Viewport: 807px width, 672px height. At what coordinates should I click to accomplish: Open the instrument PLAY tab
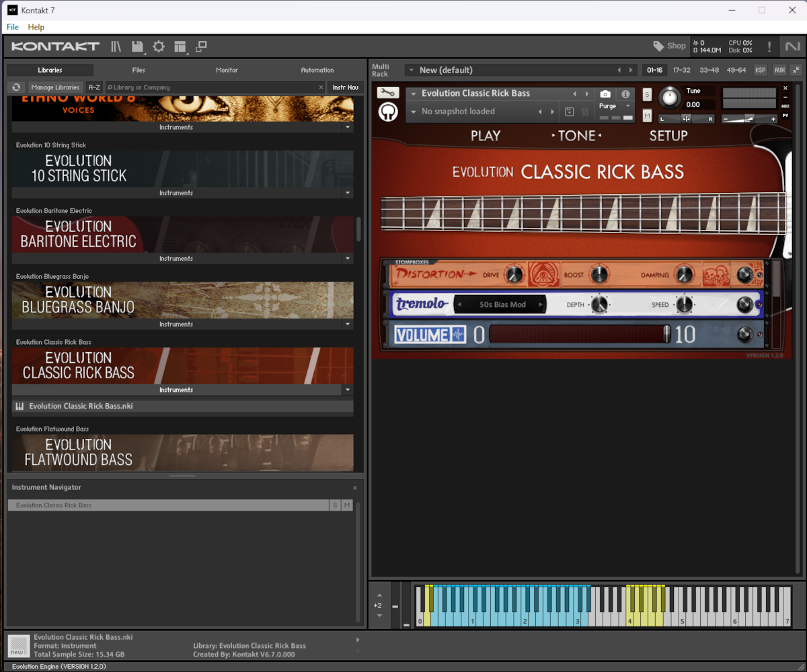[x=486, y=136]
